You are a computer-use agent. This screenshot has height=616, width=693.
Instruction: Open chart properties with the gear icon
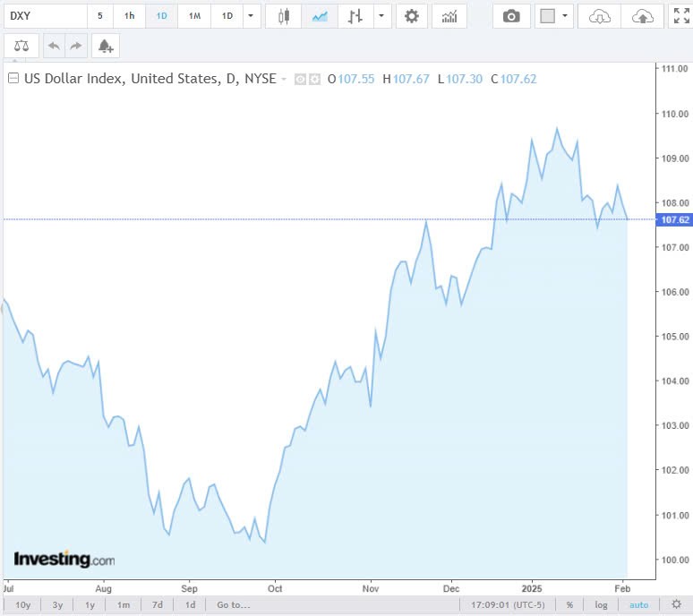[x=411, y=16]
